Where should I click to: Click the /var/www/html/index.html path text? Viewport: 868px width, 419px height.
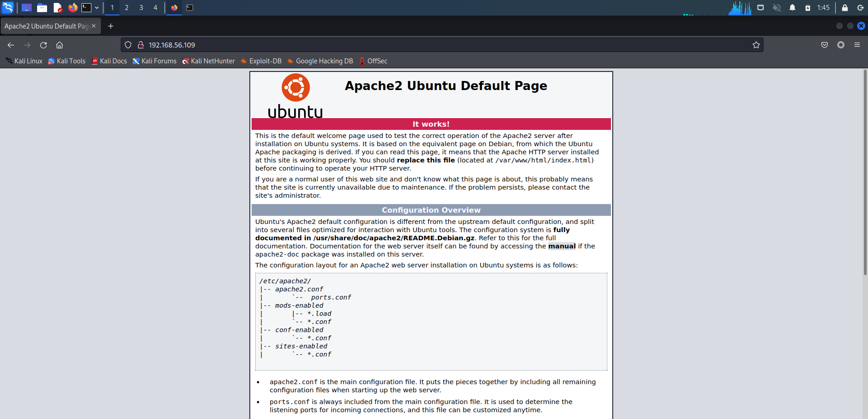pyautogui.click(x=544, y=160)
